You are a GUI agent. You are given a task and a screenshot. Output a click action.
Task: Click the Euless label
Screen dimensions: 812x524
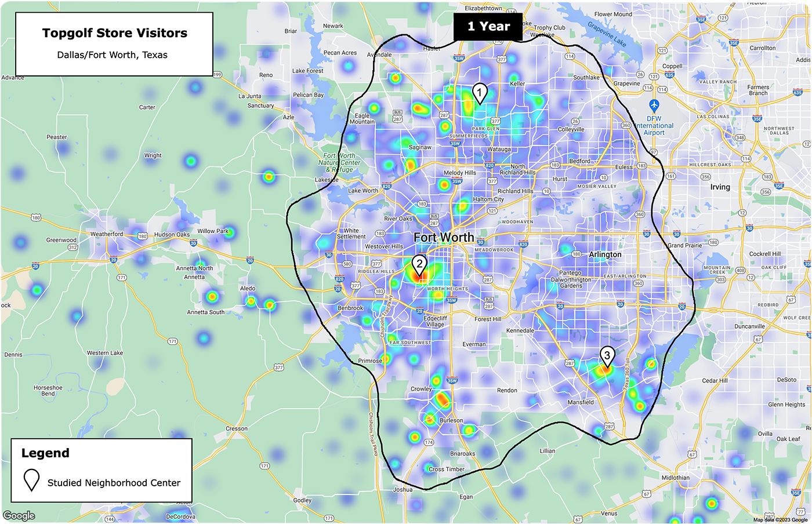point(624,167)
